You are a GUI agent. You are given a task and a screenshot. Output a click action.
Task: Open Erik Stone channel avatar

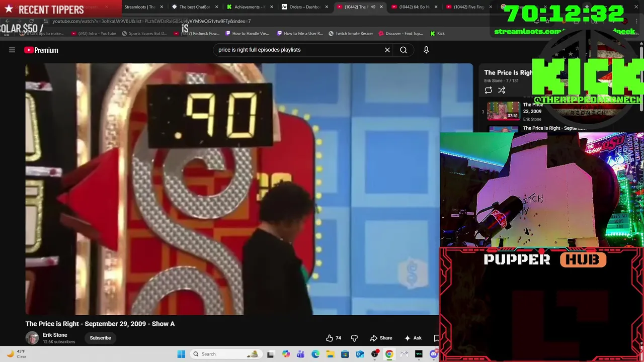click(x=32, y=338)
